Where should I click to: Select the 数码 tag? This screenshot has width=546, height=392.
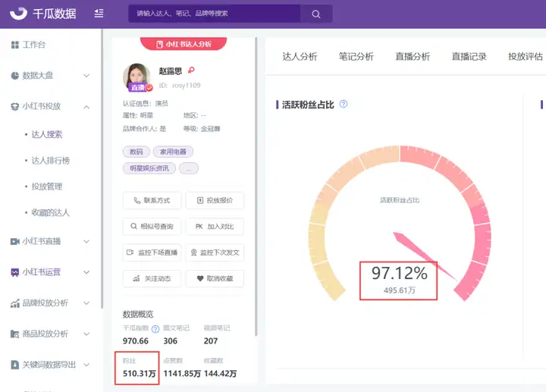136,152
